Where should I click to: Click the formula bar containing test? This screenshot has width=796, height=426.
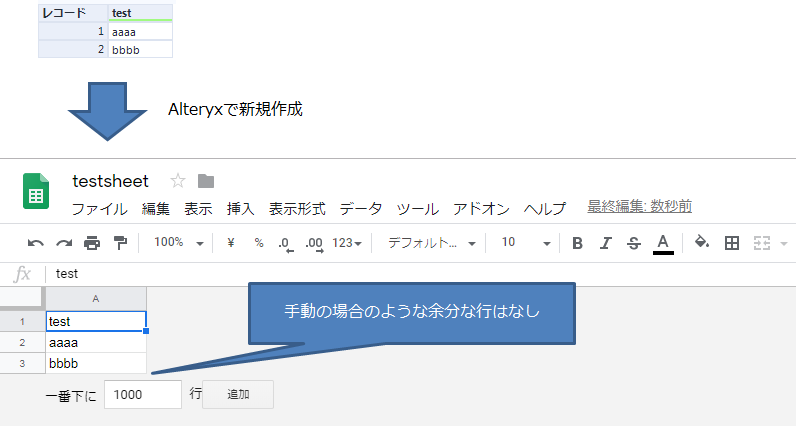(x=420, y=274)
